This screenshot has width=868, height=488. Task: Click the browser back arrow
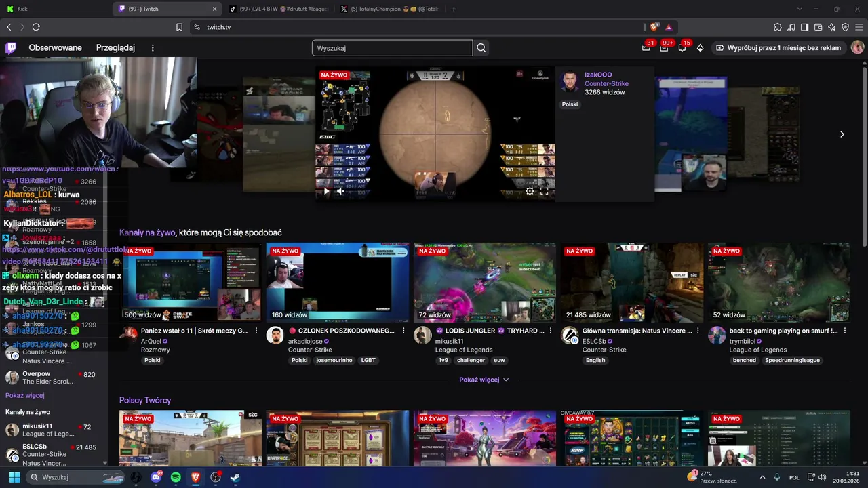tap(9, 27)
